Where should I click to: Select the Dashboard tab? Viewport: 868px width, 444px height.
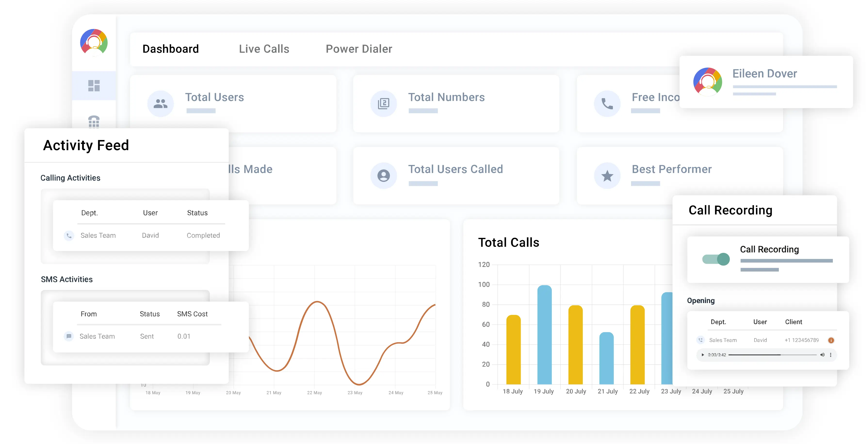pyautogui.click(x=170, y=49)
